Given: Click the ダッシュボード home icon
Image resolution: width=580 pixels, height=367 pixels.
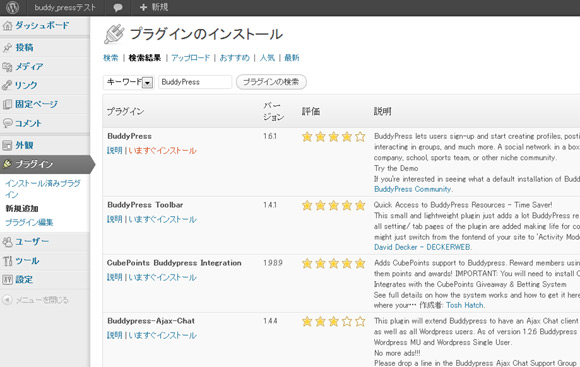Looking at the screenshot, I should click(x=7, y=26).
